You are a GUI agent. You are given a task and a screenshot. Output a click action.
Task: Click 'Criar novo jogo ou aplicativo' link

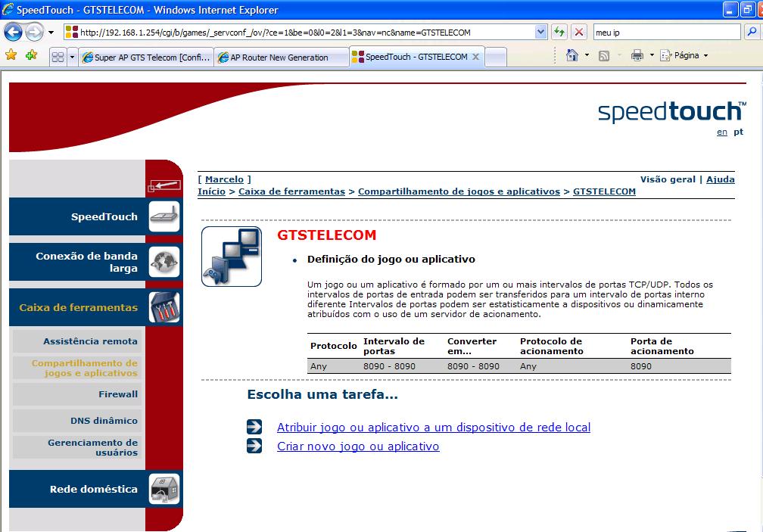[x=358, y=446]
